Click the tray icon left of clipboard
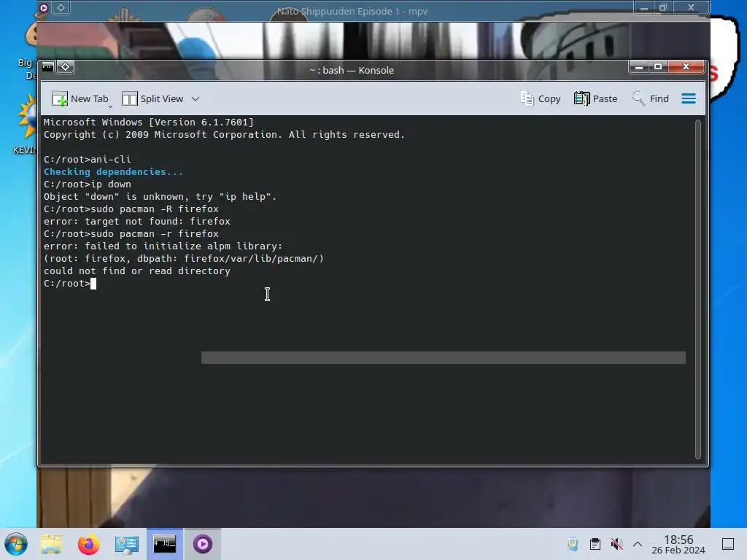Viewport: 747px width, 560px height. point(573,544)
